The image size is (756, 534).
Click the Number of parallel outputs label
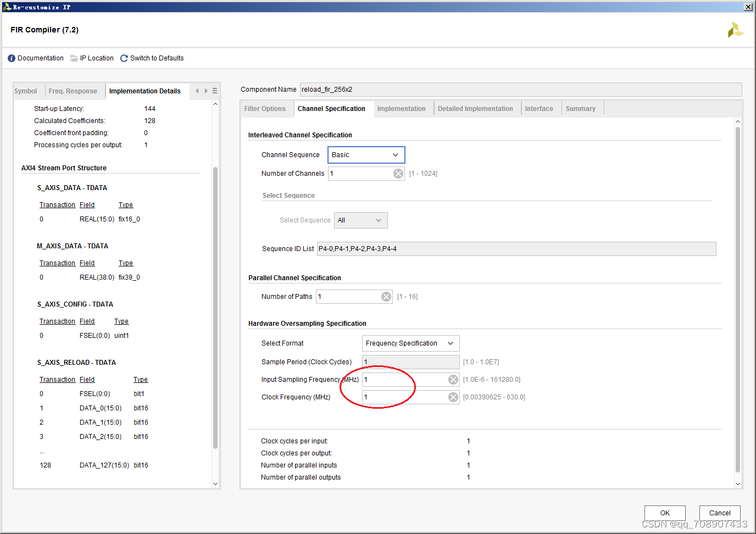(x=301, y=477)
